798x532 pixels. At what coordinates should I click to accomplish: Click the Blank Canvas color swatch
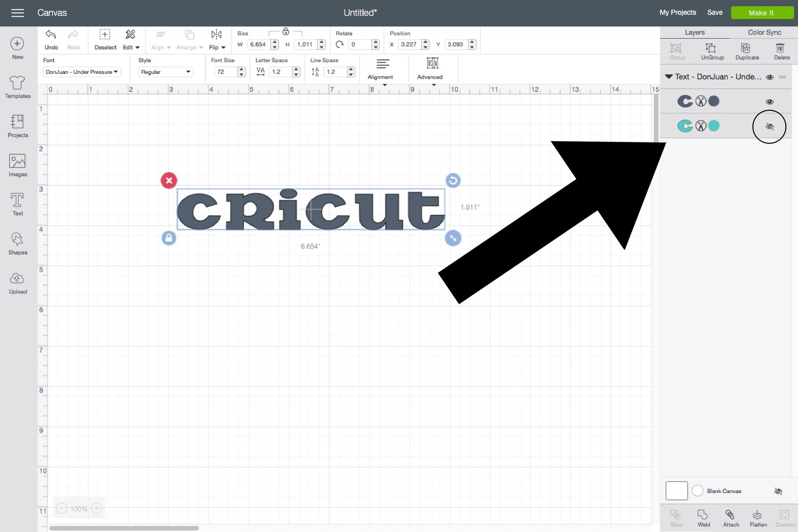coord(676,491)
